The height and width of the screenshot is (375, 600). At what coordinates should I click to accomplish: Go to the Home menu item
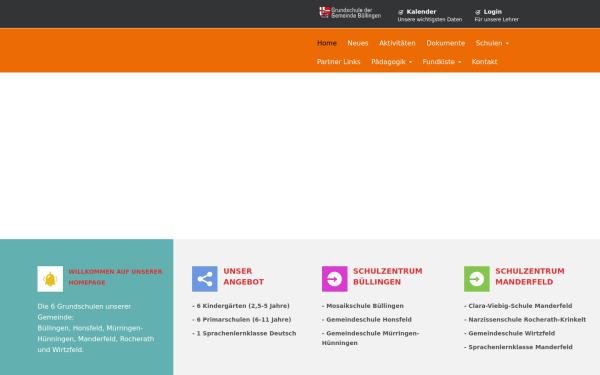pyautogui.click(x=327, y=43)
